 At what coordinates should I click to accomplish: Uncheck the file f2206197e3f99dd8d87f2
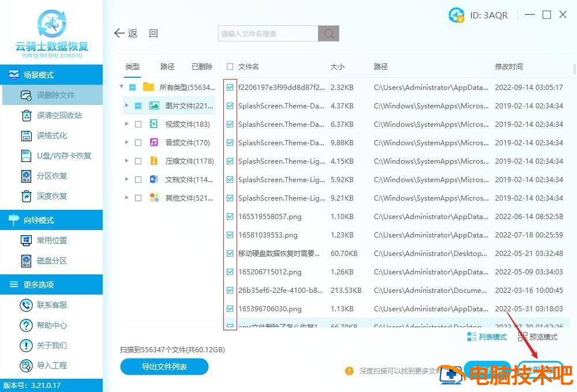tap(230, 88)
